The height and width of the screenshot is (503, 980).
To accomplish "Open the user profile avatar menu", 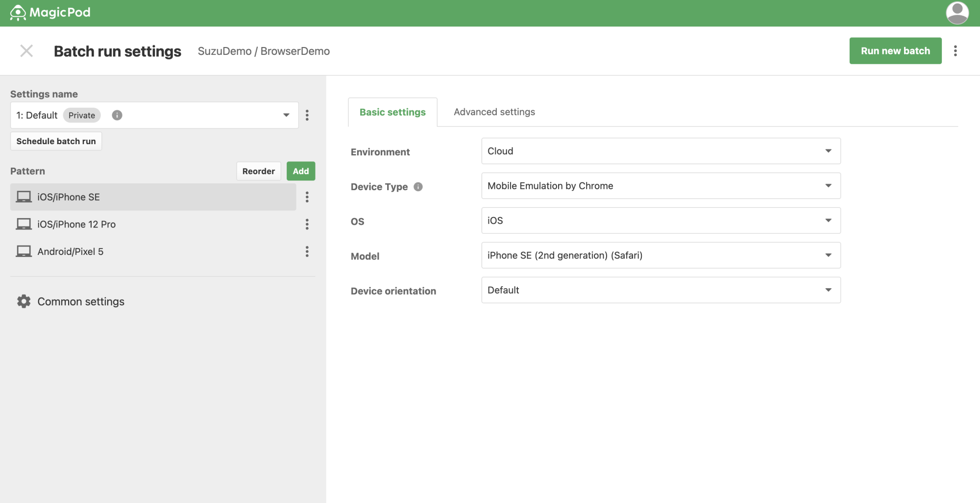I will click(956, 13).
